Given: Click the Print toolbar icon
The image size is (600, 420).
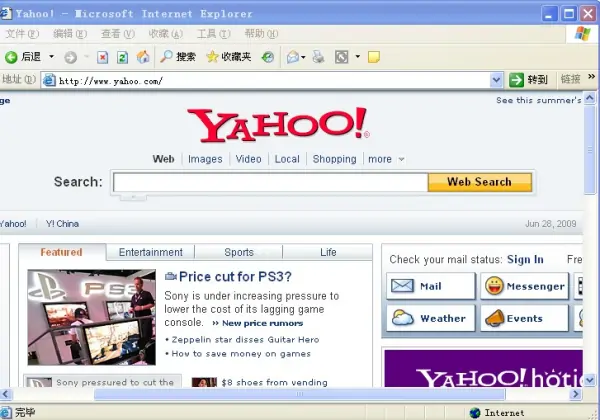Looking at the screenshot, I should tap(318, 57).
